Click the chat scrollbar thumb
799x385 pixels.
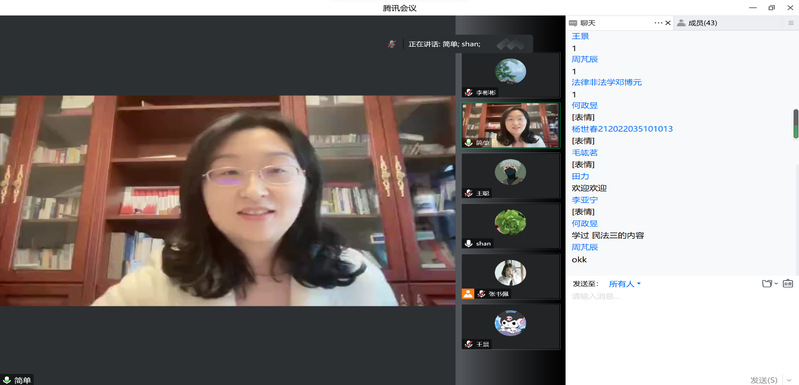(795, 123)
